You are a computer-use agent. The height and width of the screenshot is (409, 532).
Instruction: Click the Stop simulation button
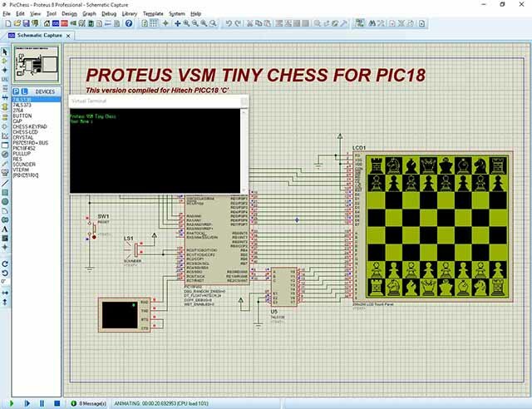pos(57,403)
